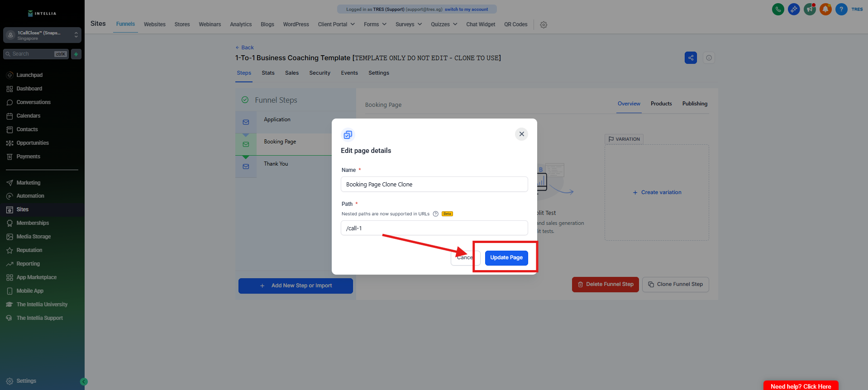
Task: Click Add New Step or Import
Action: pos(296,286)
